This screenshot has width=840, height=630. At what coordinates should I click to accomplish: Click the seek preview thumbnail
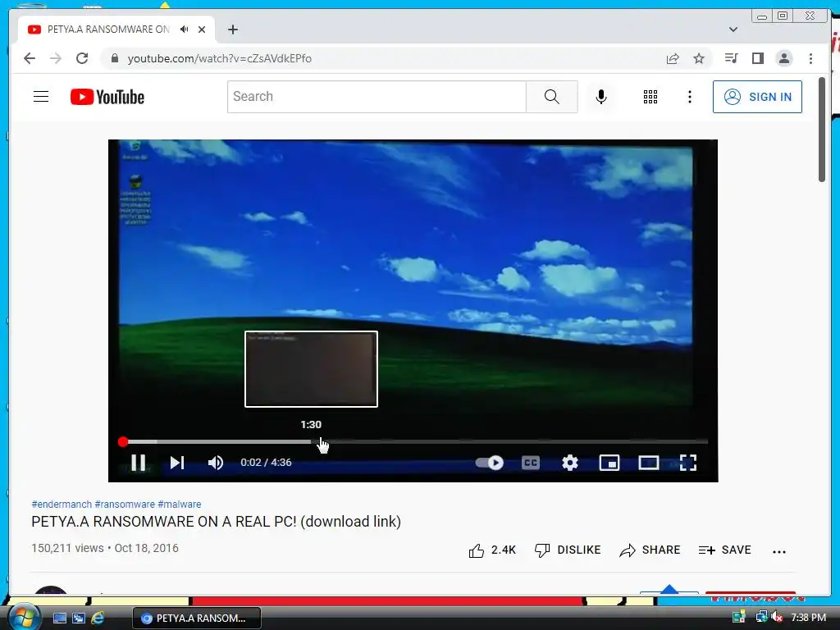311,369
